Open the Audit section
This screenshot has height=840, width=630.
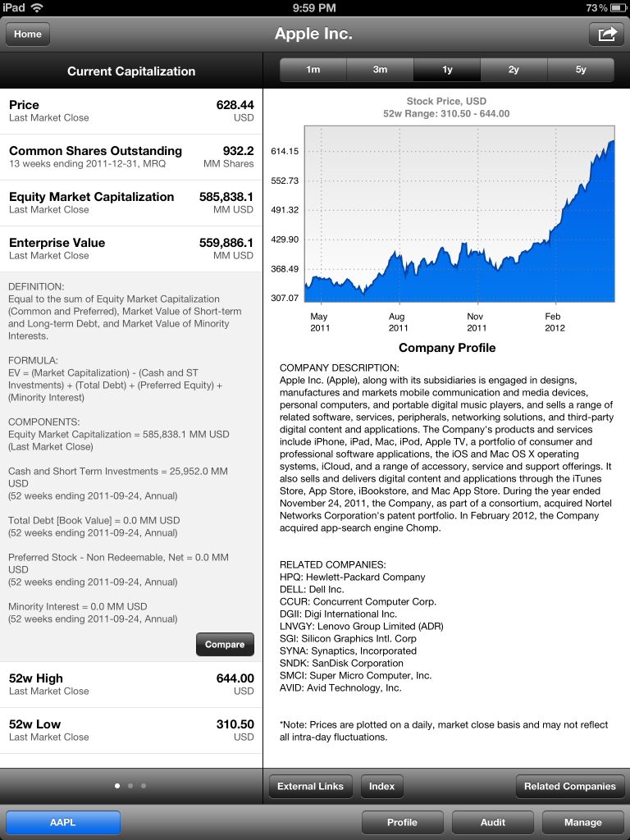click(x=493, y=822)
